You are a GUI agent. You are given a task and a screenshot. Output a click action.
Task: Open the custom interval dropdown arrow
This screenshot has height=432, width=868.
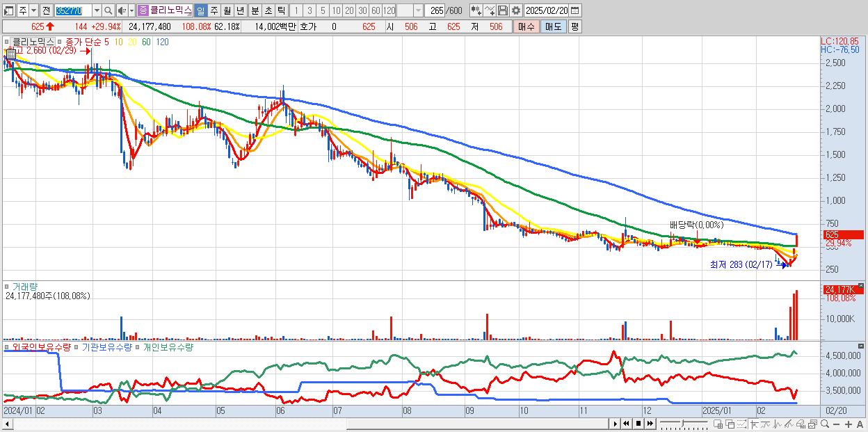418,10
